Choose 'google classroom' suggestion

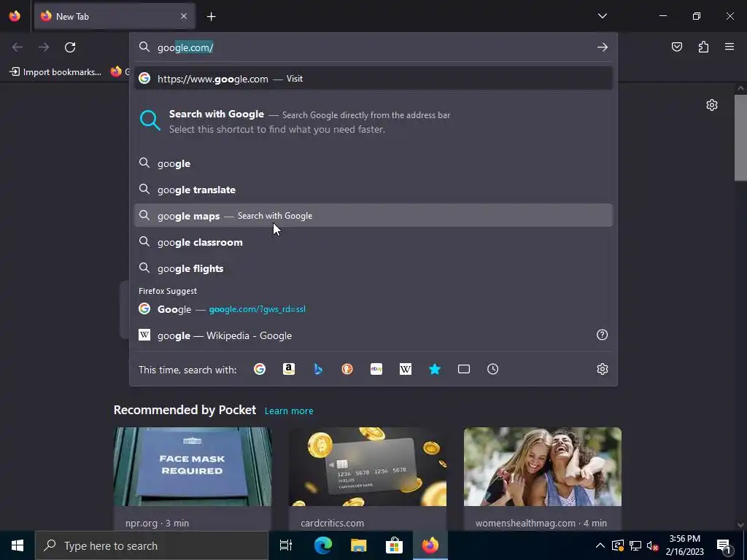pos(373,242)
